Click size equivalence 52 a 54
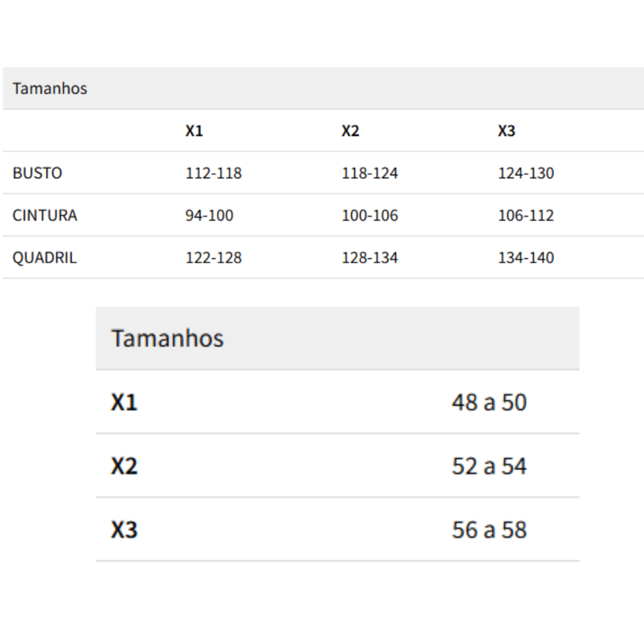This screenshot has width=644, height=644. (x=489, y=466)
